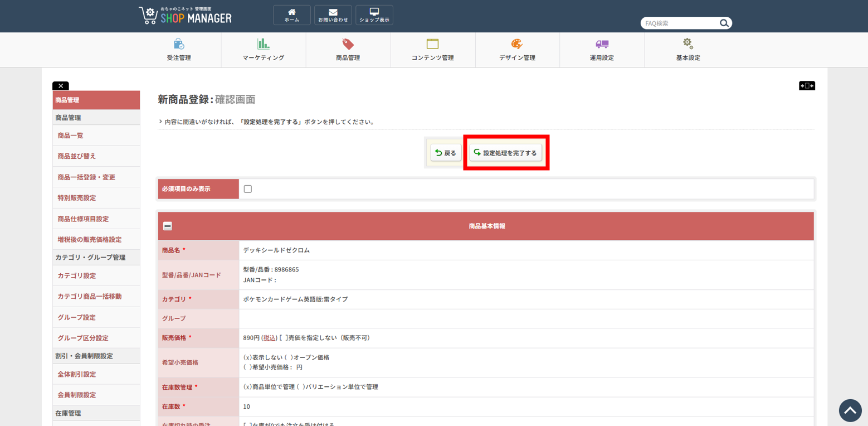The width and height of the screenshot is (868, 426).
Task: Click the FAQ search magnifier icon
Action: [724, 23]
